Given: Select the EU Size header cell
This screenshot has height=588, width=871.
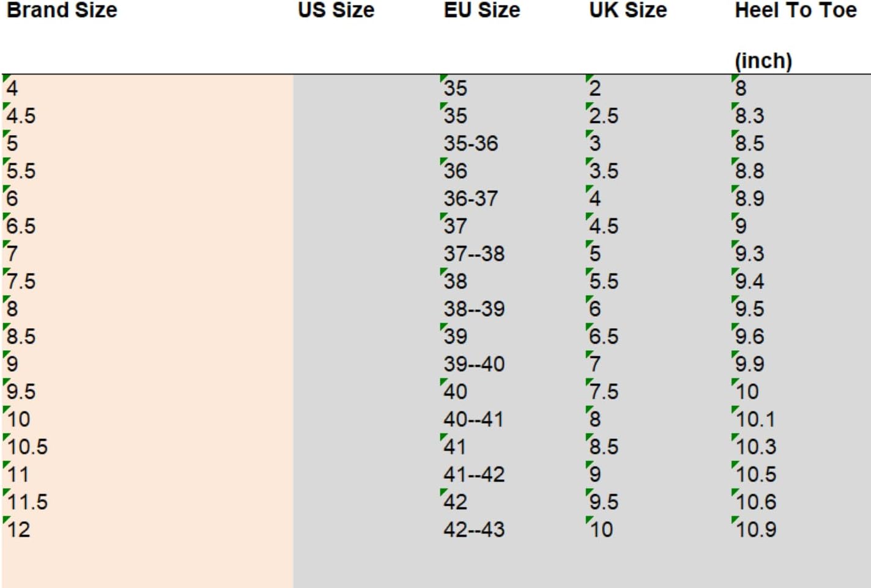Looking at the screenshot, I should tap(482, 10).
